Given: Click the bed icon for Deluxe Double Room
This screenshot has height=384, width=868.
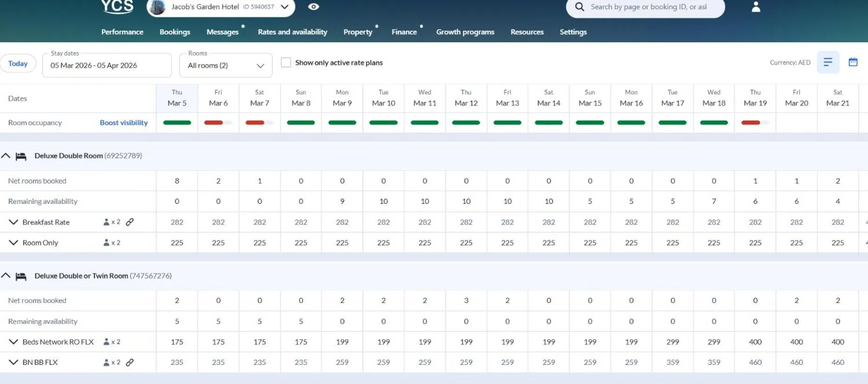Looking at the screenshot, I should click(21, 156).
